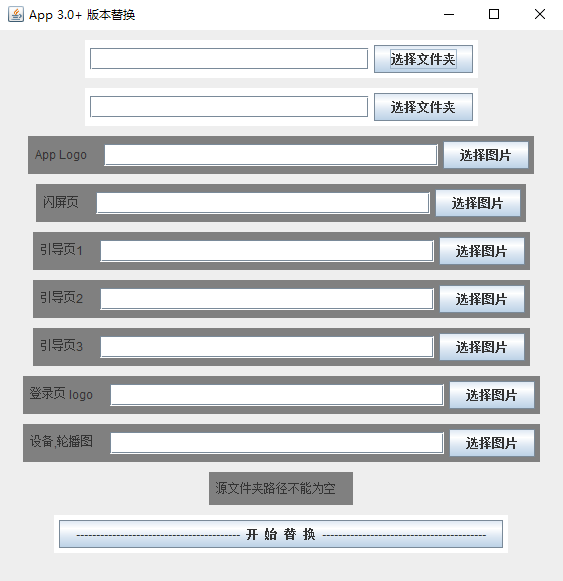Viewport: 563px width, 581px height.
Task: Close the App 3.0+ 版本替换 window
Action: pos(540,14)
